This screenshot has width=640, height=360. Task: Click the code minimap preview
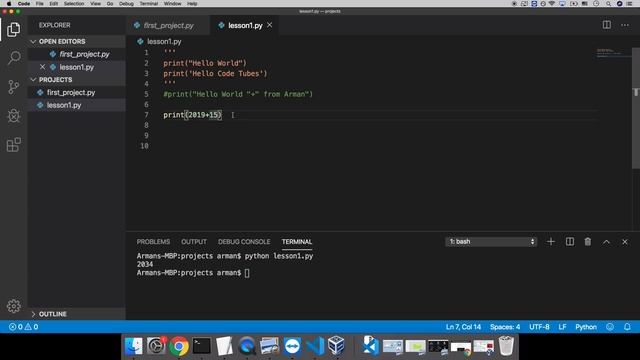[x=613, y=53]
